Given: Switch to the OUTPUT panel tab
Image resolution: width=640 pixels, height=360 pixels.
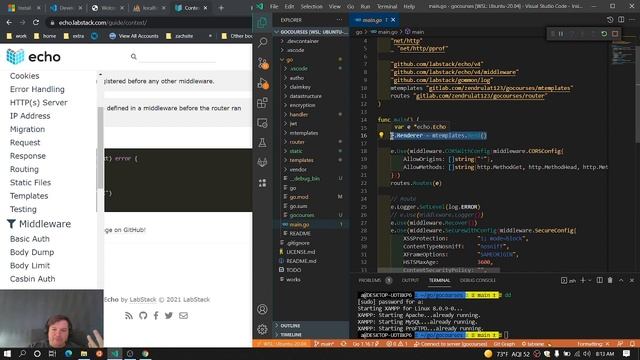Looking at the screenshot, I should 410,280.
